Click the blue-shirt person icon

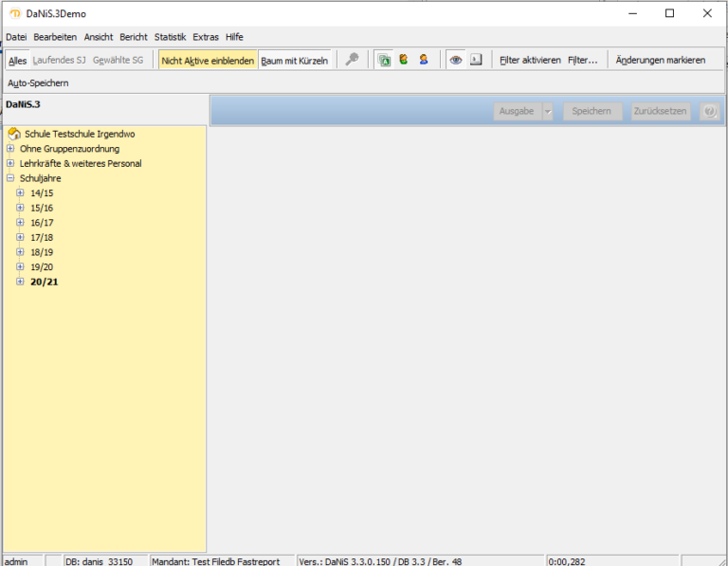424,60
